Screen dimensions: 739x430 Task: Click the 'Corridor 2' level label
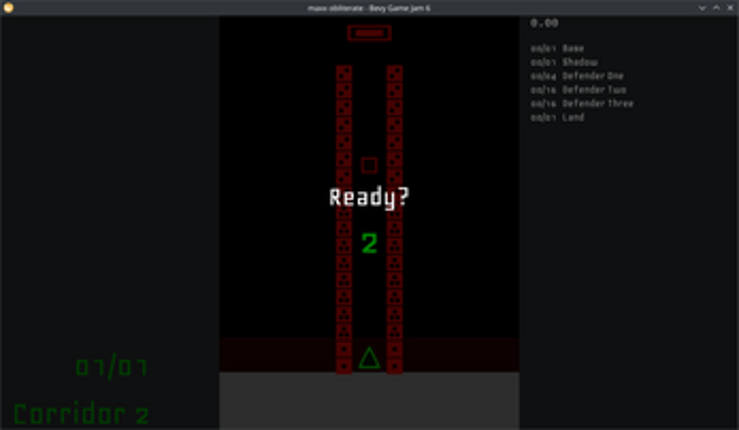coord(81,414)
